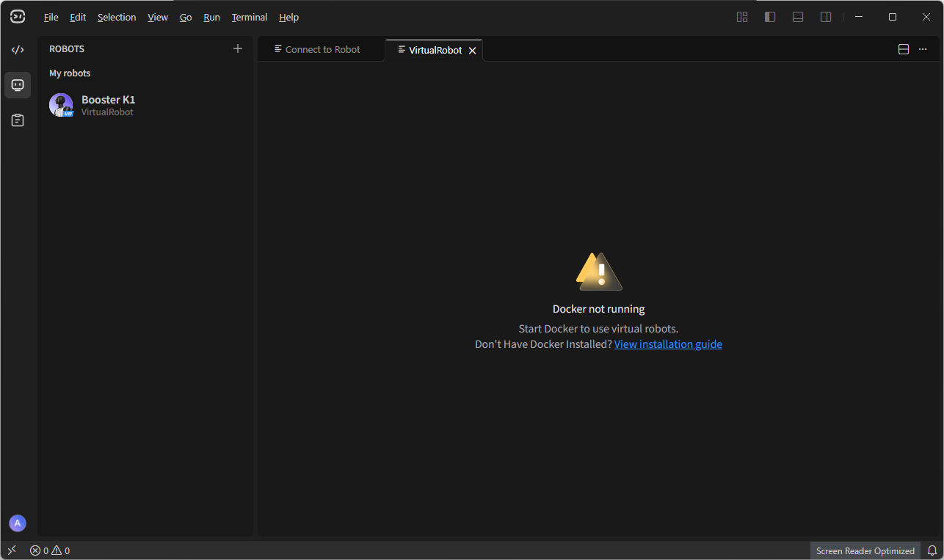944x560 pixels.
Task: Minimize the application window
Action: (859, 17)
